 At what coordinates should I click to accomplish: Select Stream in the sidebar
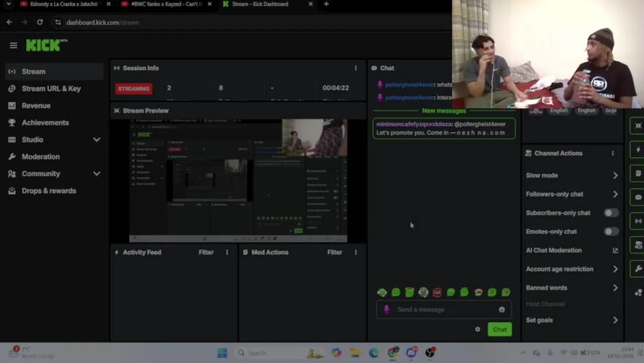point(54,72)
